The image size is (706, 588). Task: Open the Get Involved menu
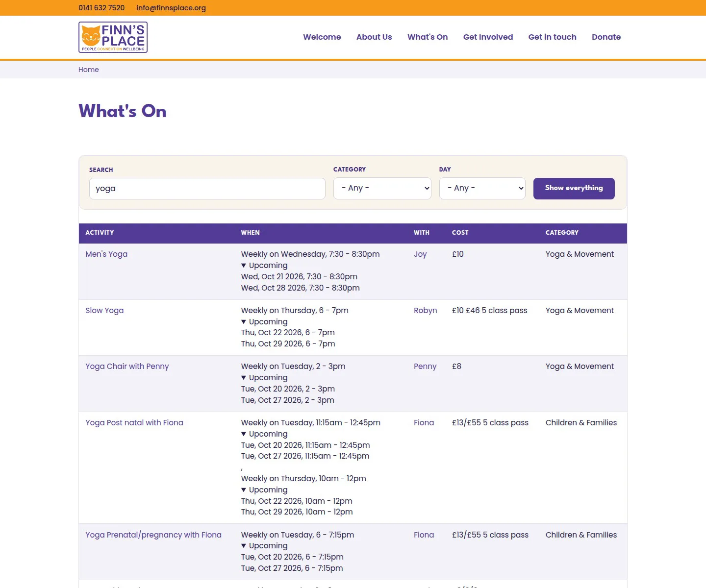[x=488, y=37]
